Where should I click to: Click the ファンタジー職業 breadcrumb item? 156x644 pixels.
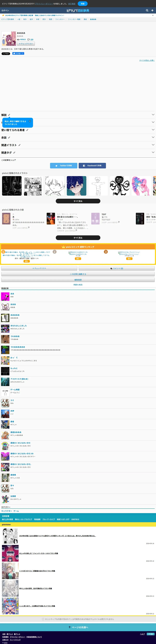[x=74, y=19]
